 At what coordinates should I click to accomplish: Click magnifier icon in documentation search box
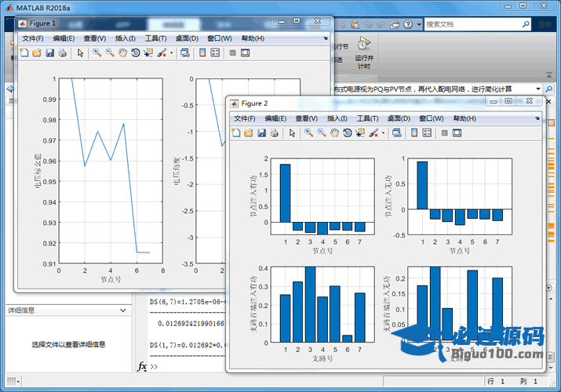pos(526,24)
